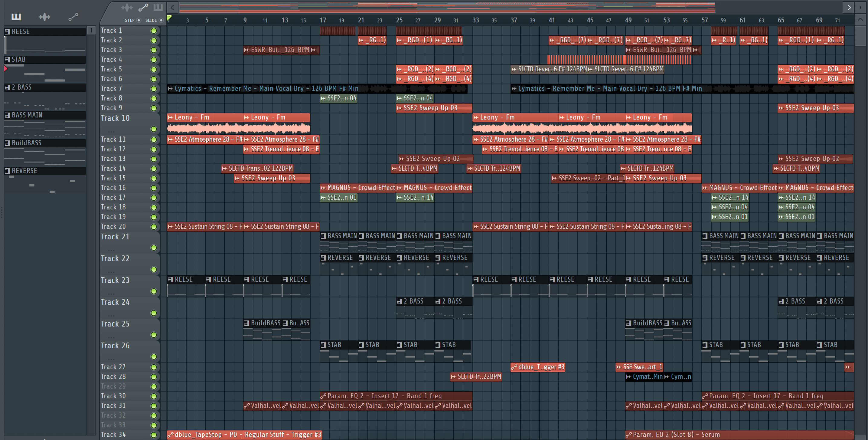
Task: Show audio clips in the picker panel
Action: point(44,17)
